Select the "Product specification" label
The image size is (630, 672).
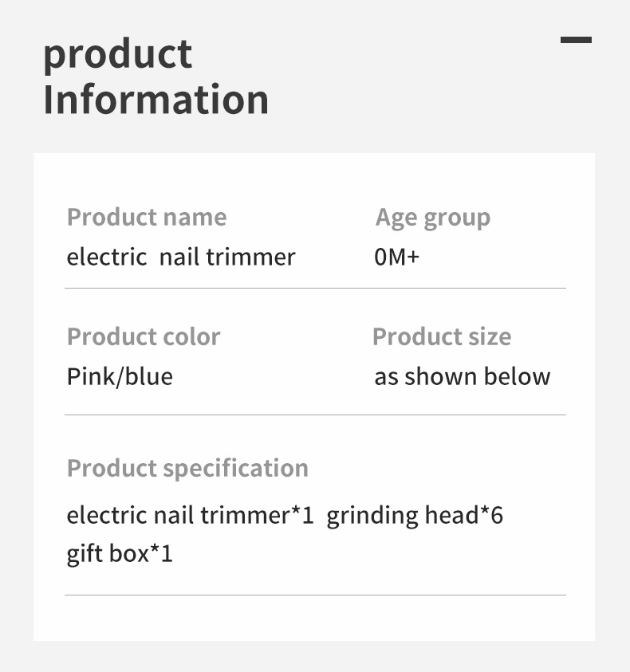[x=187, y=468]
